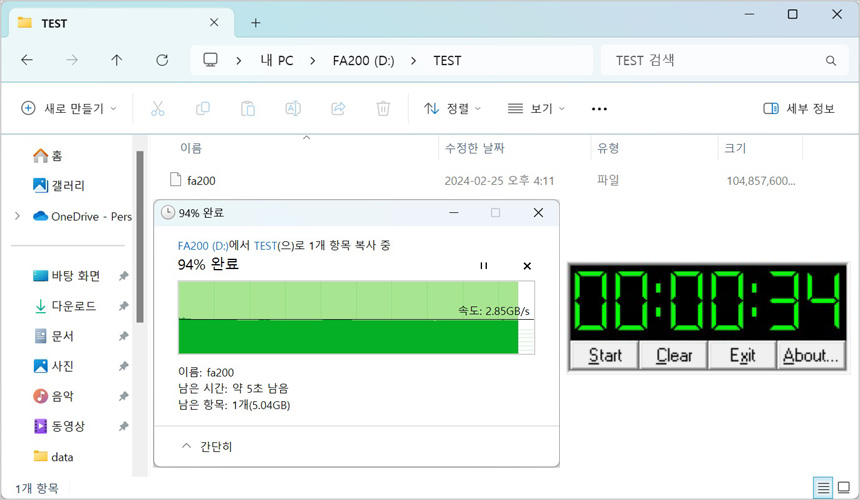Click the Copy icon in toolbar

[203, 108]
